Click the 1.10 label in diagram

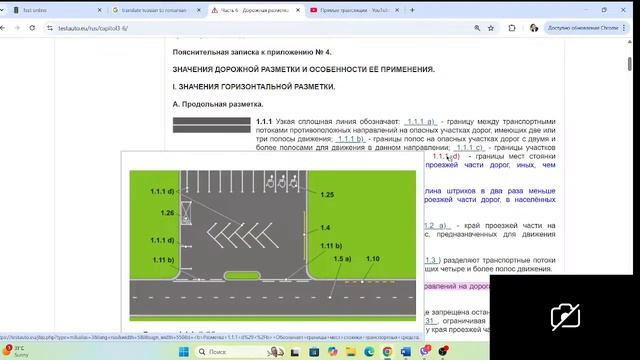(x=373, y=259)
